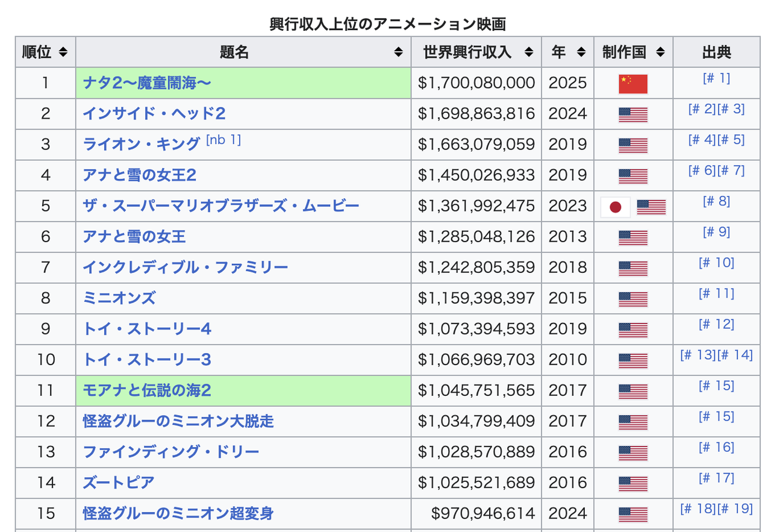The width and height of the screenshot is (771, 532).
Task: Visit the ファインディング・ドリー article
Action: click(x=171, y=451)
